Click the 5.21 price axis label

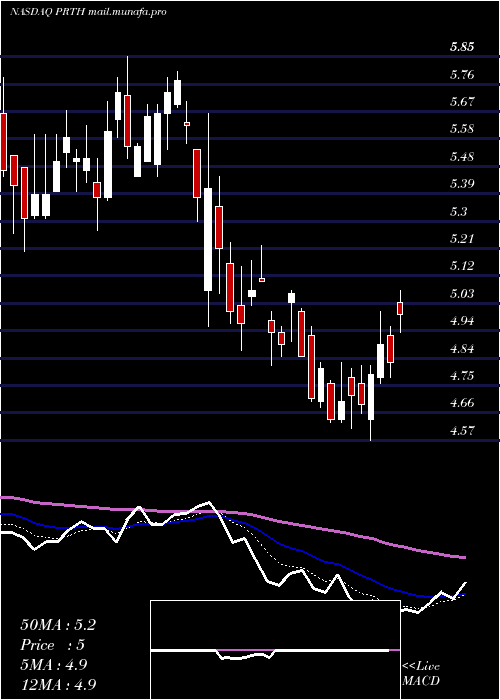click(462, 238)
